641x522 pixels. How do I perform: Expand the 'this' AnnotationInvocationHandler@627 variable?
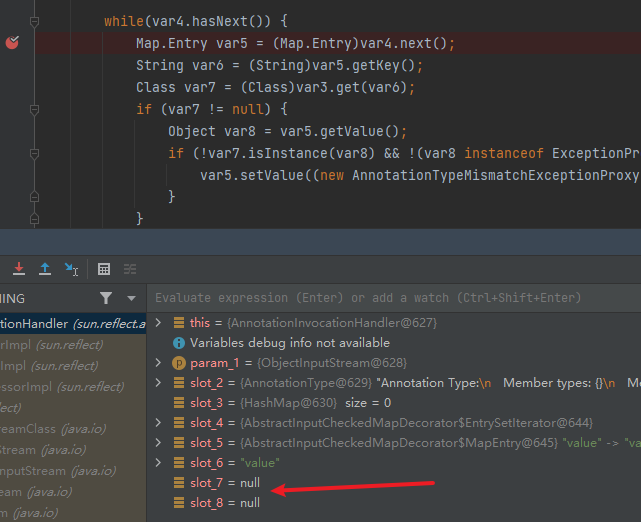tap(159, 323)
